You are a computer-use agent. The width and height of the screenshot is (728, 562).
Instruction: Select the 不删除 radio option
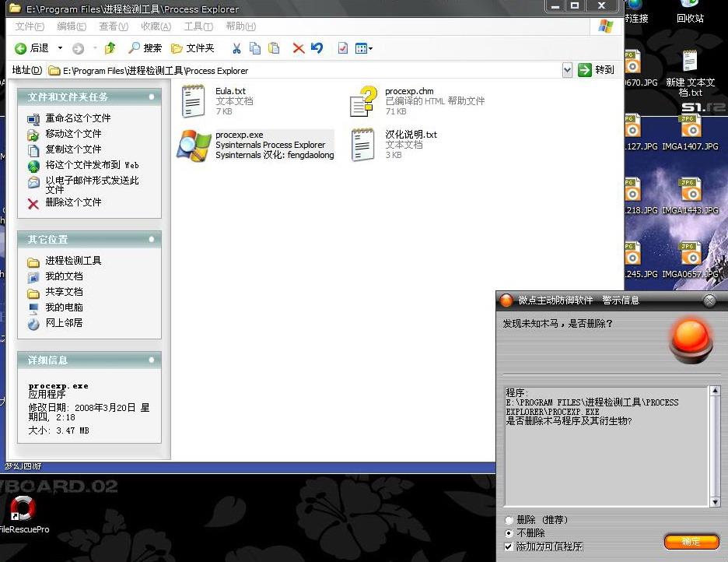(x=509, y=532)
